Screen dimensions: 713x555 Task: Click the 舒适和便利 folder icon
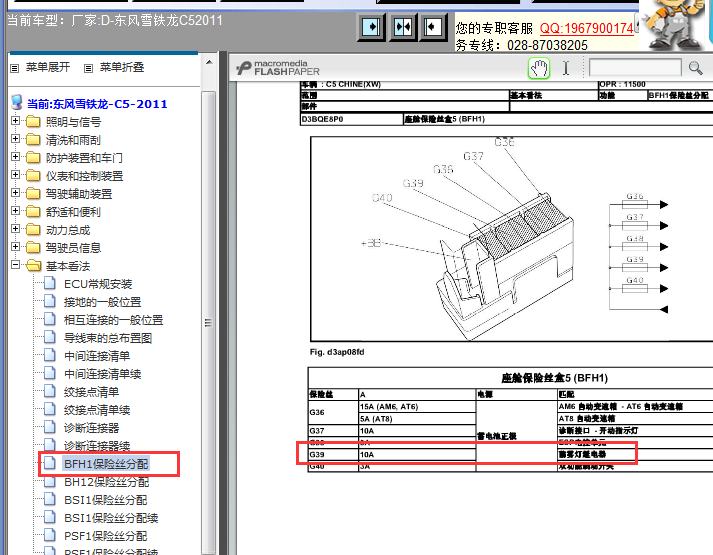point(33,211)
